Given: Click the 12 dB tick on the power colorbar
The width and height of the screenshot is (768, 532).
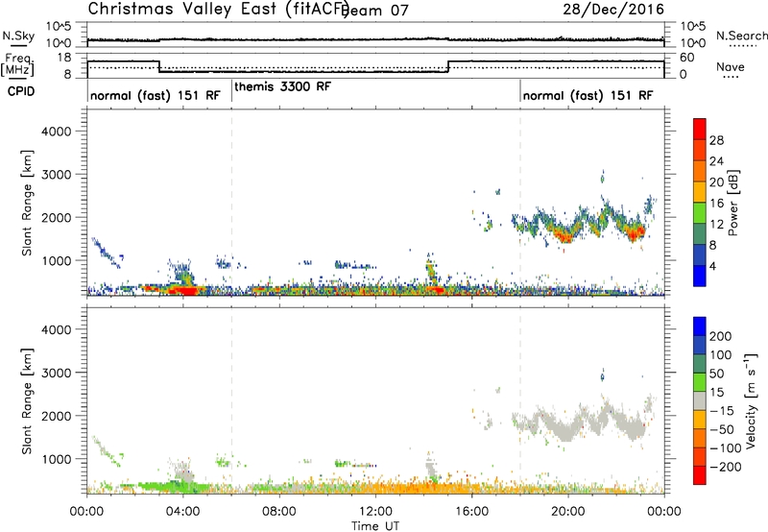Looking at the screenshot, I should 716,225.
